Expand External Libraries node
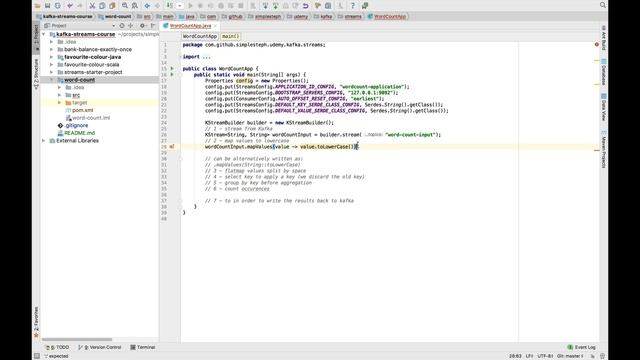 (x=44, y=141)
